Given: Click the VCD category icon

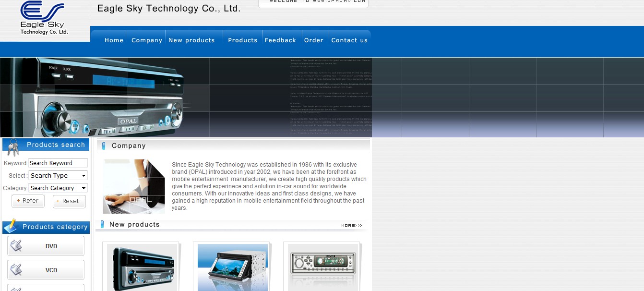Looking at the screenshot, I should [x=16, y=270].
